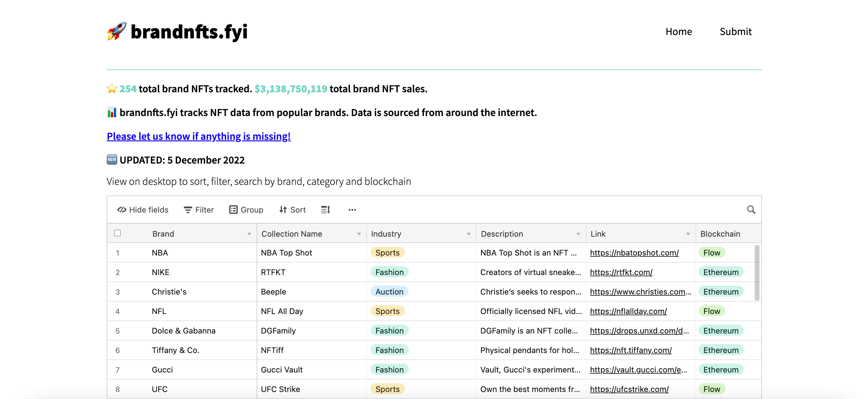Expand the Brand column dropdown arrow
Image resolution: width=868 pixels, height=399 pixels.
click(249, 234)
